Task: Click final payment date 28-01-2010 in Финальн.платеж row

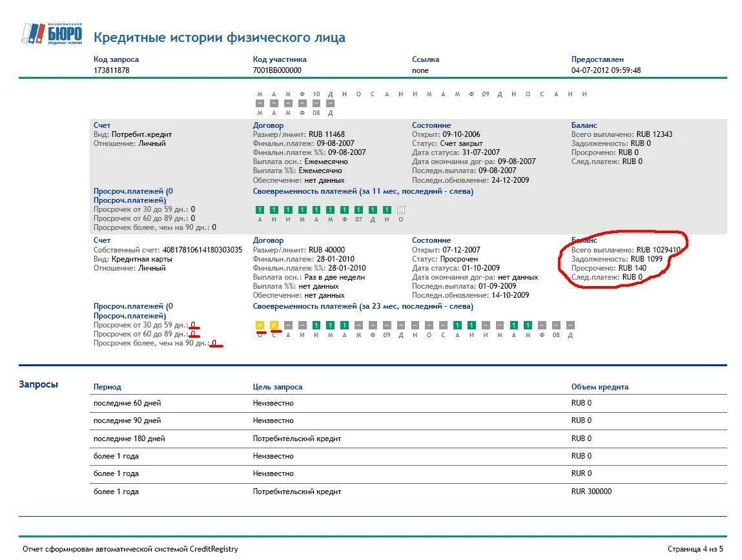Action: [336, 259]
